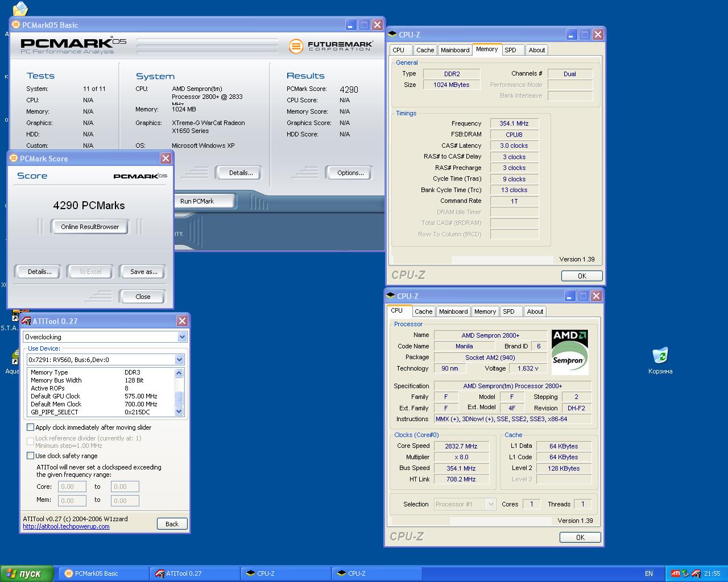Minimize the CPU-Z CPU window
Image resolution: width=728 pixels, height=582 pixels.
(x=570, y=296)
